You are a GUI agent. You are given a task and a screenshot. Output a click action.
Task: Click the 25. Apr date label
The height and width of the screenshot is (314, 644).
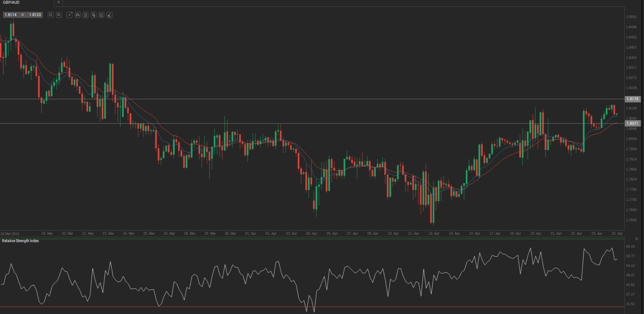point(617,233)
